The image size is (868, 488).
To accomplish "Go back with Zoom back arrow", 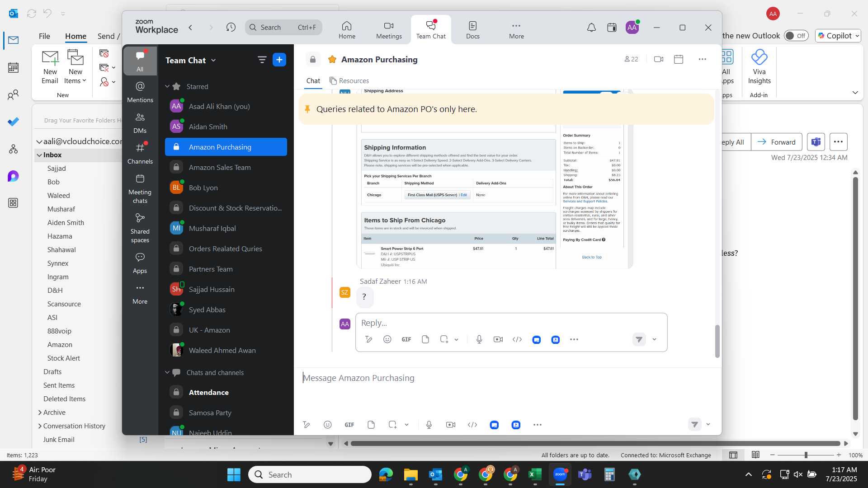I will (x=191, y=28).
